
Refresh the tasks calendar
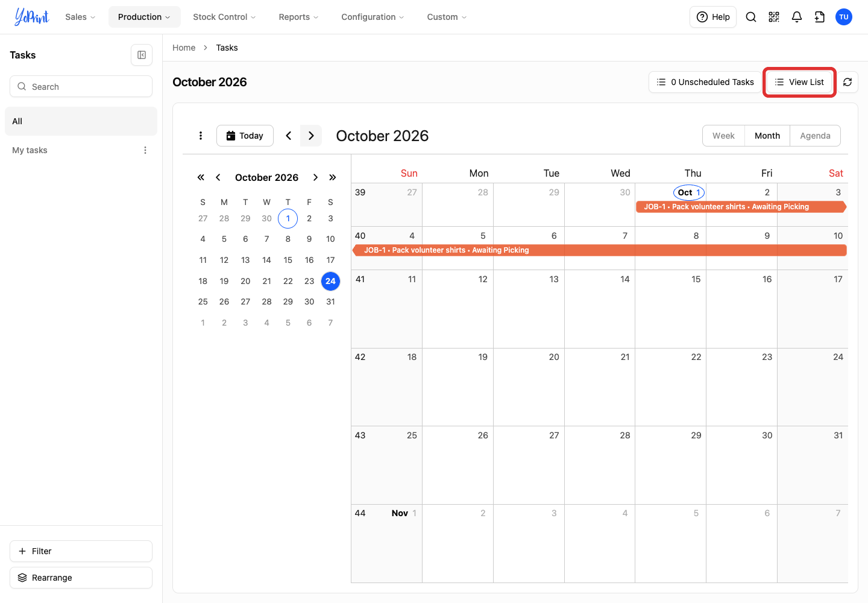[848, 82]
